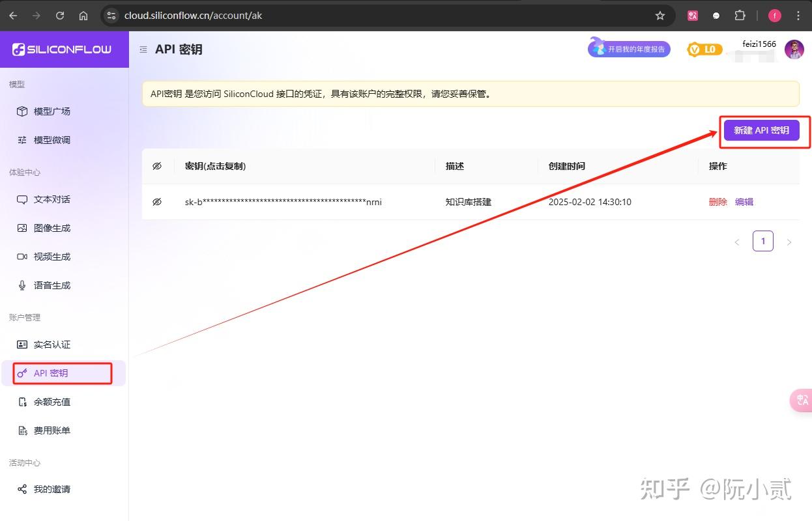Reload the page with the refresh icon

60,16
